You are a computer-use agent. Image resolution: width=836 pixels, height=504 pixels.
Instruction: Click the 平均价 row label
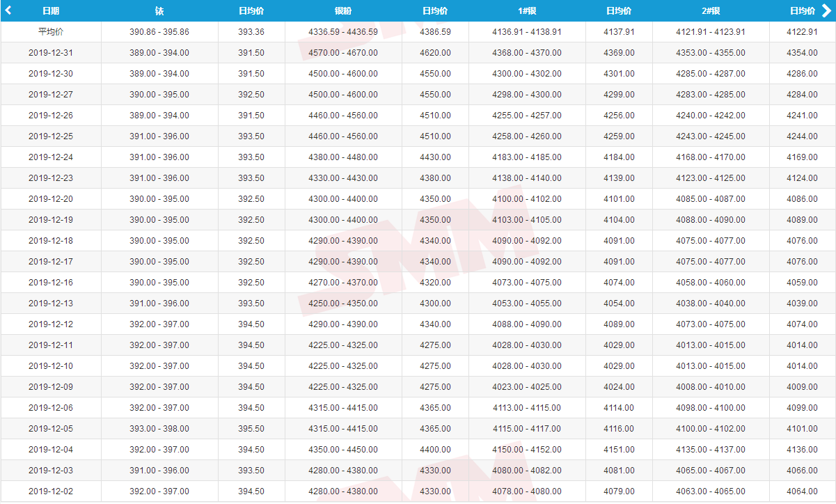pos(51,32)
